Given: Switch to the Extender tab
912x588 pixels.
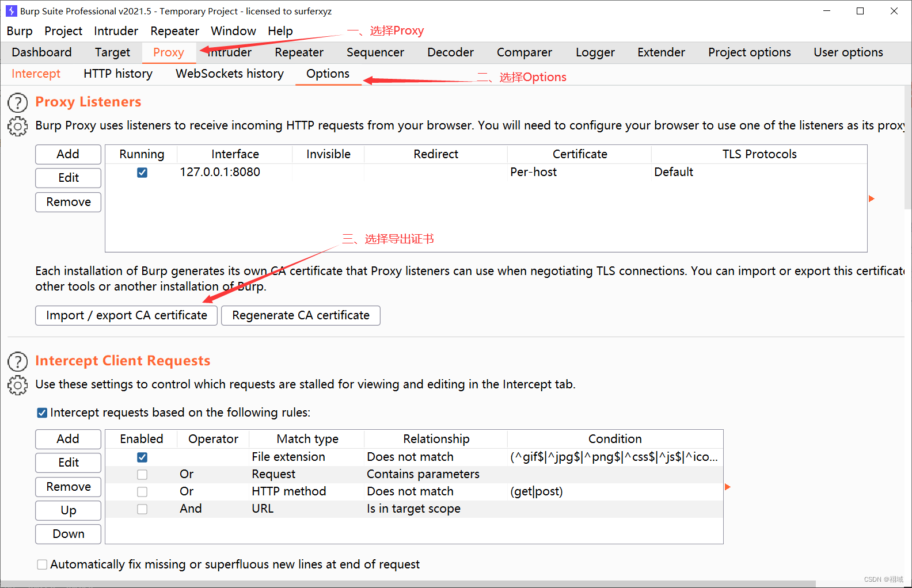Looking at the screenshot, I should point(662,52).
